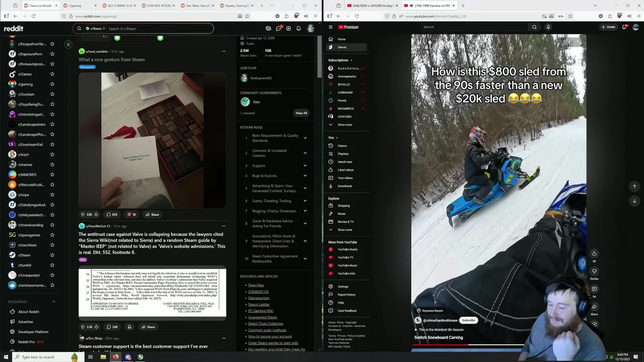Subscribe to @JohnathanBuckhouse channel
This screenshot has width=644, height=362.
click(468, 320)
